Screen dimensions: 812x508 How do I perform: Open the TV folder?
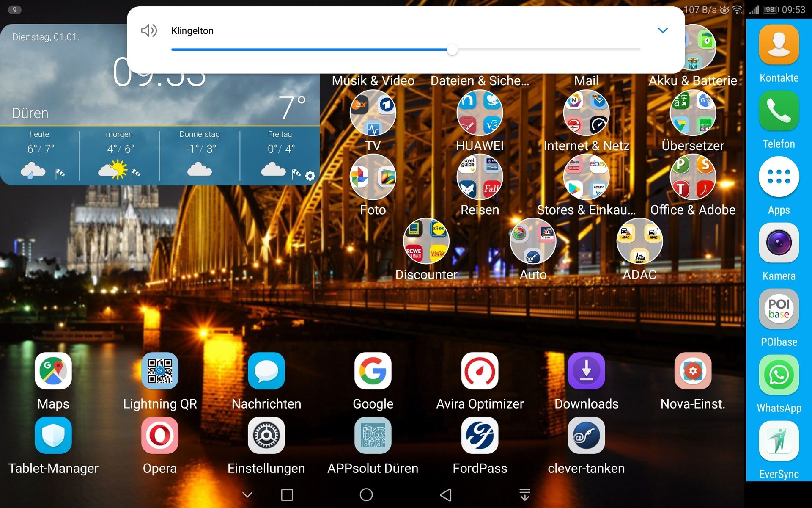373,113
